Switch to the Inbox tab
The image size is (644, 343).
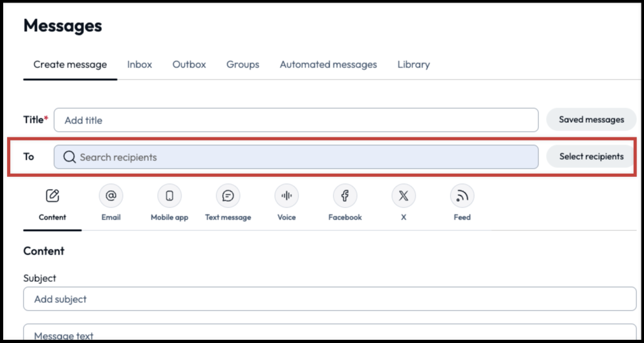(x=139, y=64)
